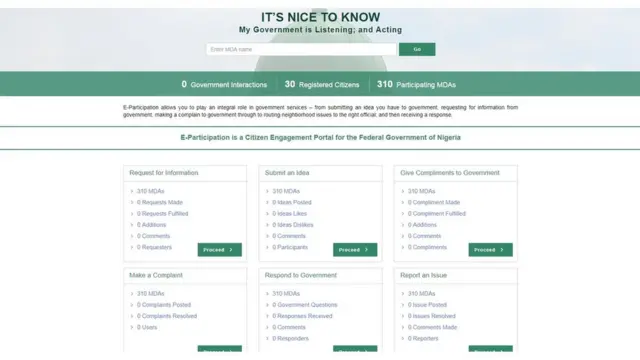Click the 310 Participating MDAs counter

[416, 84]
